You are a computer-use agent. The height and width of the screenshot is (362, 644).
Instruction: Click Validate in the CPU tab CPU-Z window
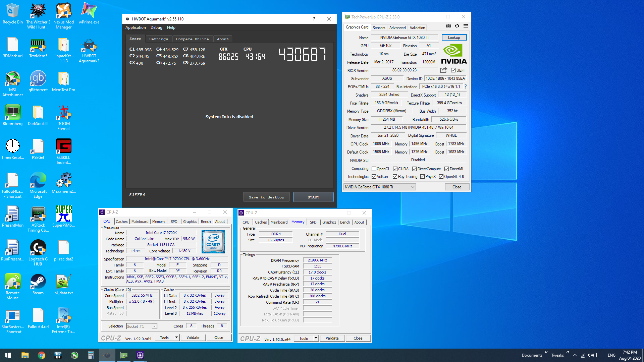coord(193,338)
